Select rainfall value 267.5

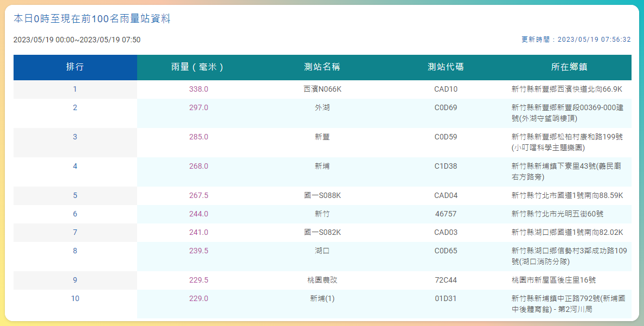[199, 196]
